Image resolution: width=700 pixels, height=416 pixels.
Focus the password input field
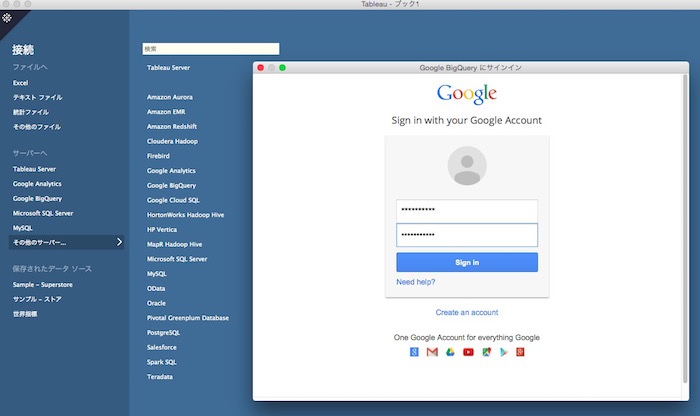click(467, 235)
